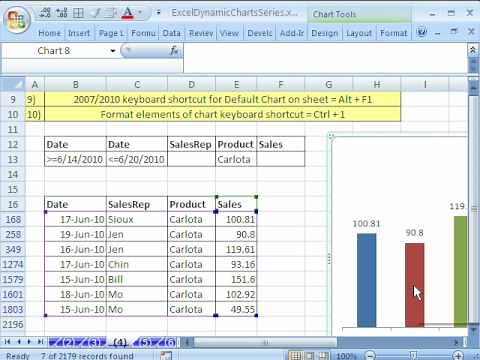Select column H header
Screen dimensions: 480x360
pos(377,85)
